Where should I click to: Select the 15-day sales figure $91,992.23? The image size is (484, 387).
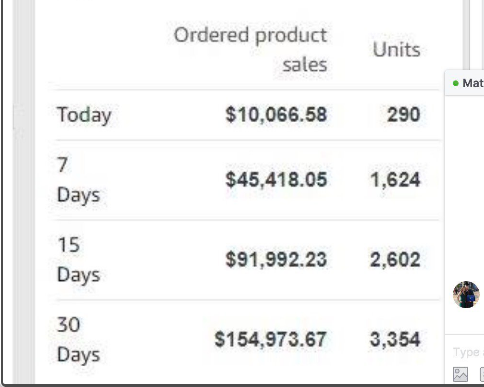(x=276, y=260)
